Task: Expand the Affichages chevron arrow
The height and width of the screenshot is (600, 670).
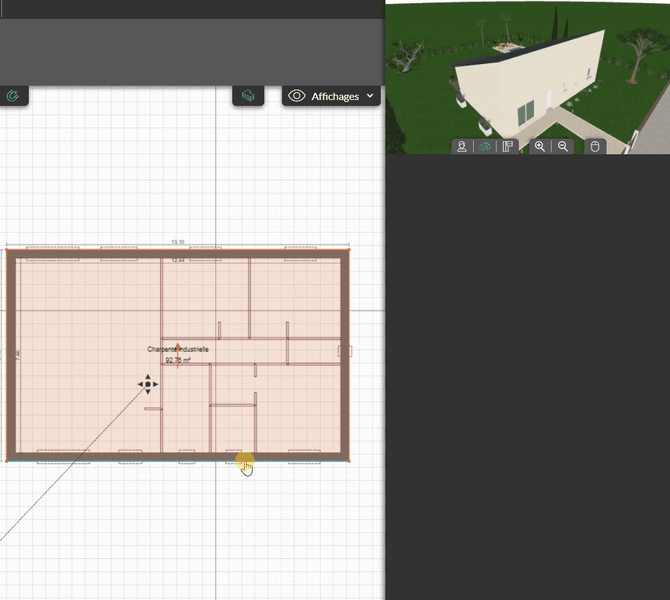Action: tap(371, 96)
